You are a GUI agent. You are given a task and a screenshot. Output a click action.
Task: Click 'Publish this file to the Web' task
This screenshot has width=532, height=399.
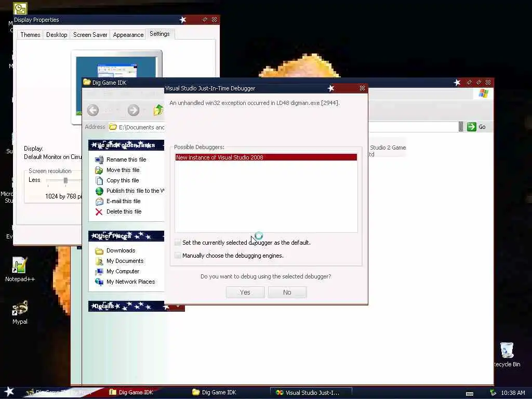pos(135,191)
